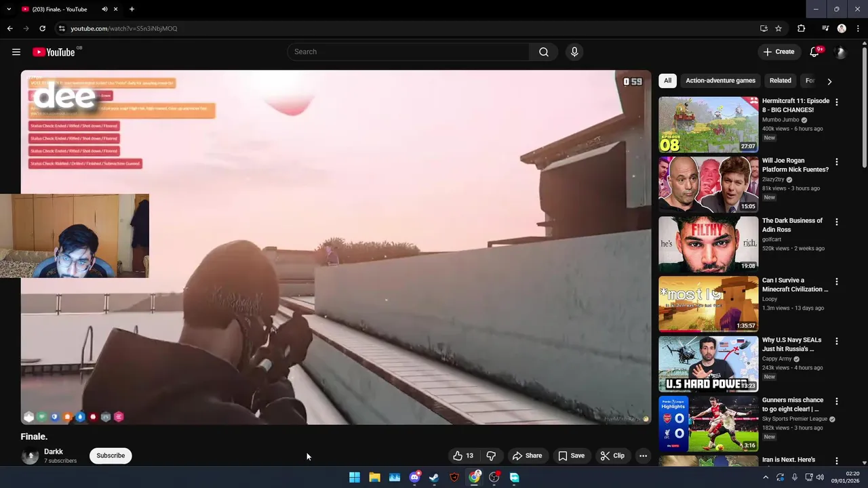Open Will Joe Rogan Platform thumbnail
This screenshot has width=868, height=488.
tap(708, 184)
